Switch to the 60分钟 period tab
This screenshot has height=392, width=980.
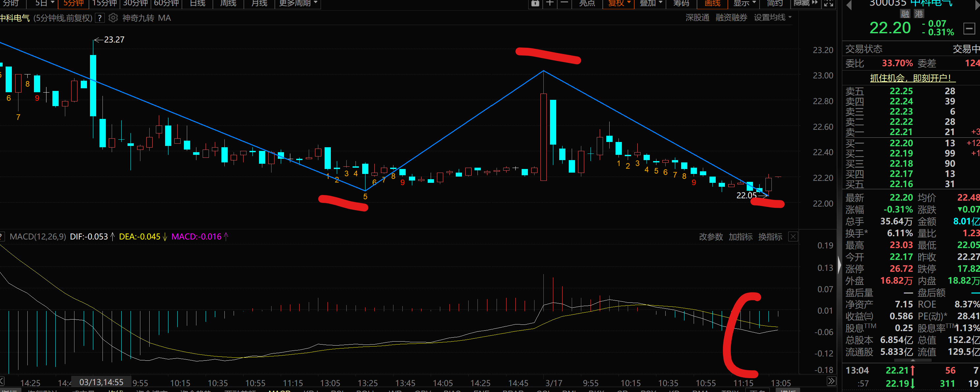coord(166,3)
